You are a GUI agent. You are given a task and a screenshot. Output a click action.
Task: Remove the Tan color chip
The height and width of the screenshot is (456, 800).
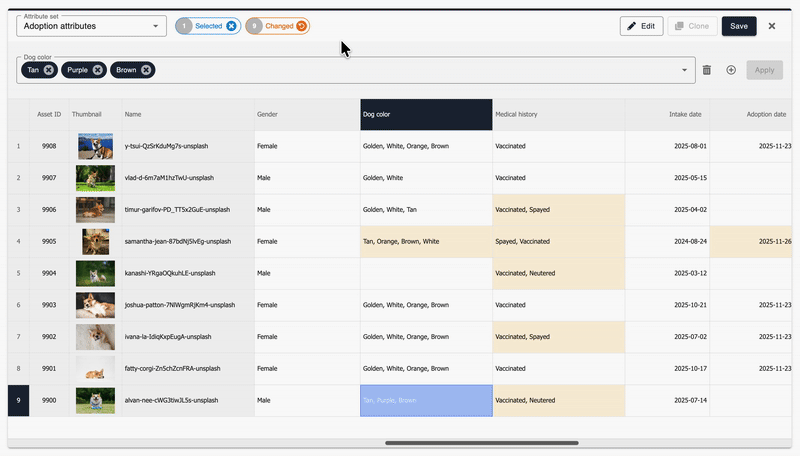49,70
